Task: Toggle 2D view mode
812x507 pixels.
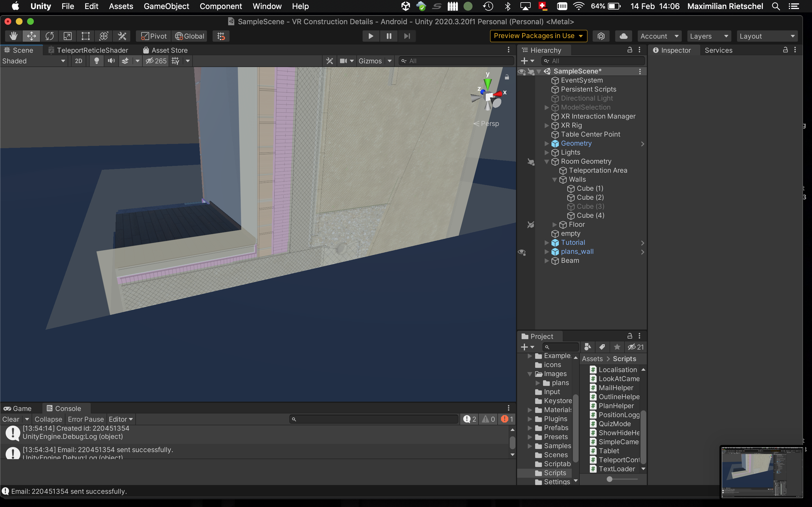Action: pos(78,61)
